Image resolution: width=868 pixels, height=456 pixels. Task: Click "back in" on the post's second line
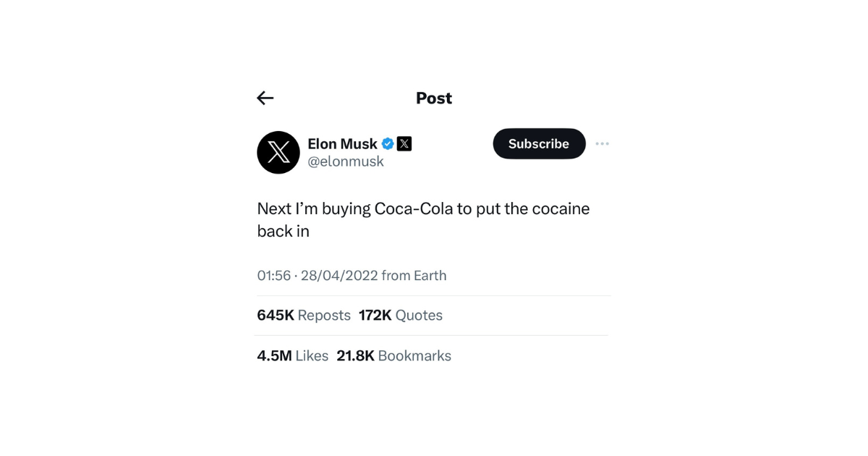click(x=284, y=232)
